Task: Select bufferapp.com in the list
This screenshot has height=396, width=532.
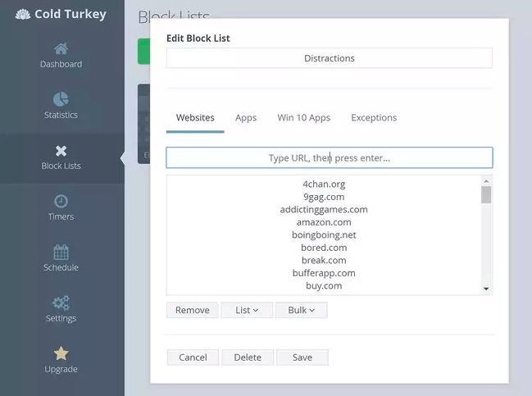Action: [324, 273]
